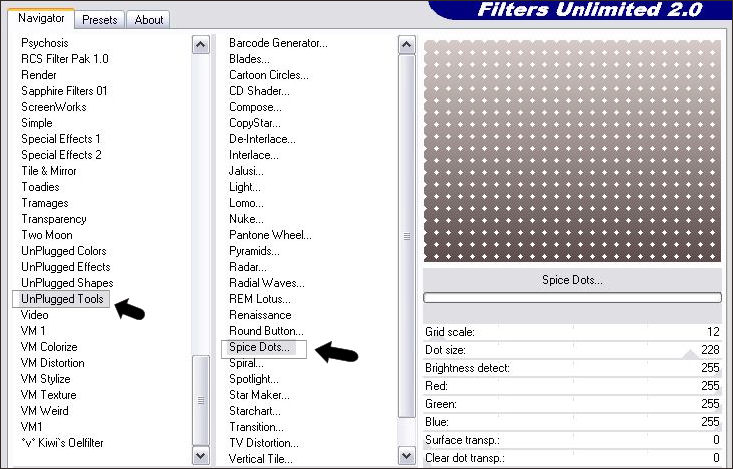Click the dotted preview image
The width and height of the screenshot is (733, 469).
coord(571,152)
